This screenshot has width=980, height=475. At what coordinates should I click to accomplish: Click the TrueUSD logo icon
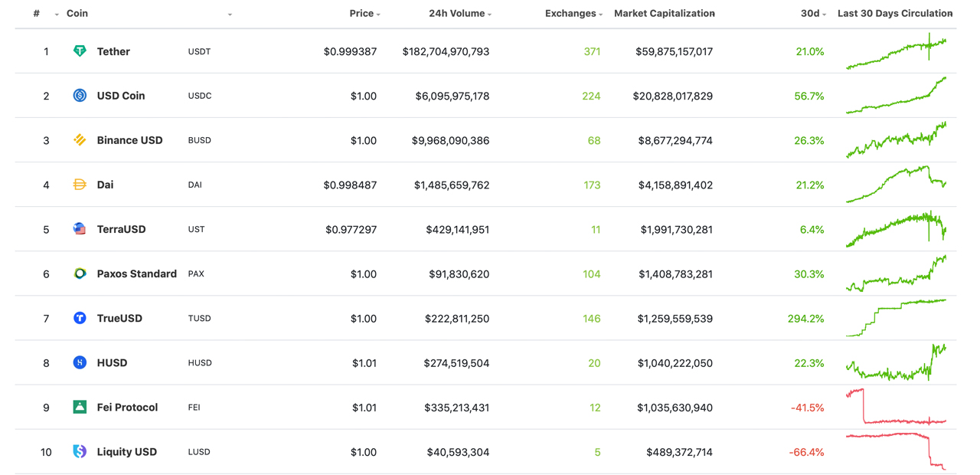80,318
